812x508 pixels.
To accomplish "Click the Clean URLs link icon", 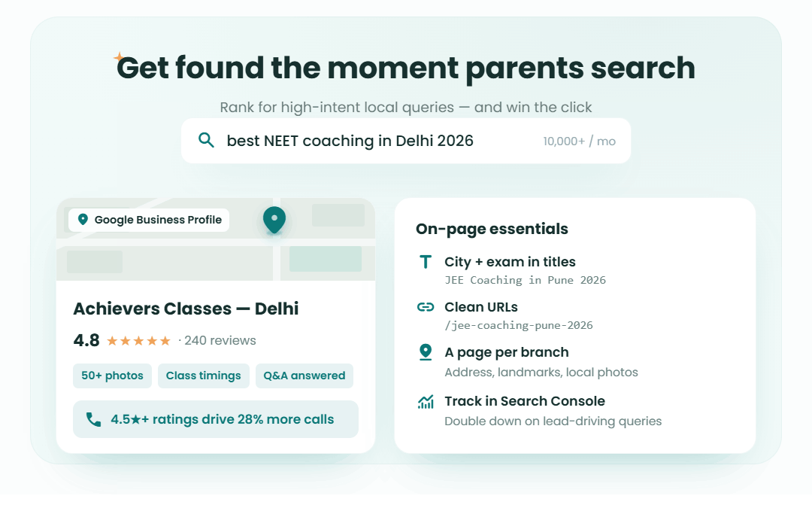I will pos(425,307).
